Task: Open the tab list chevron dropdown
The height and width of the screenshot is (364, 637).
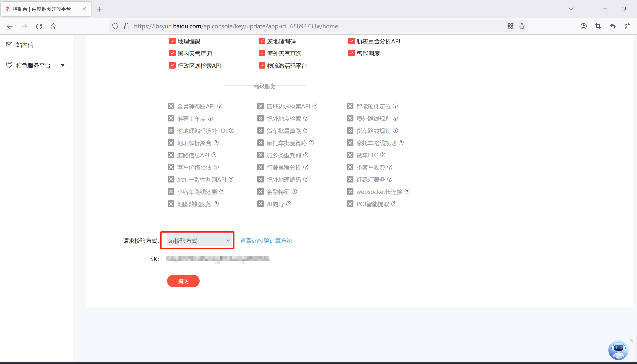Action: (x=571, y=9)
